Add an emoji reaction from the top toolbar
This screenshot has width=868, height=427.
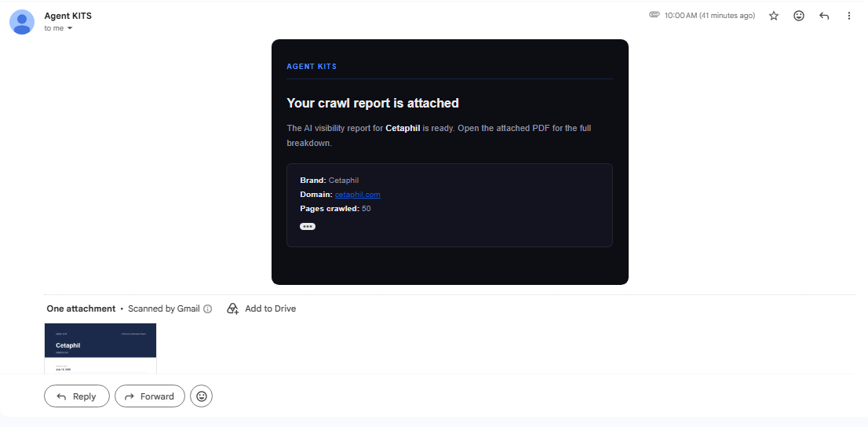(x=799, y=16)
